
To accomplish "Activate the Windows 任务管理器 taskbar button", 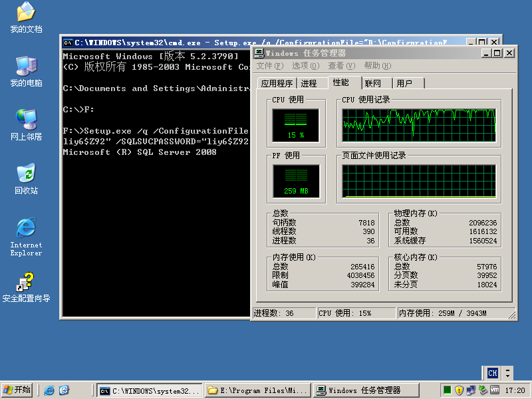I will click(x=366, y=390).
